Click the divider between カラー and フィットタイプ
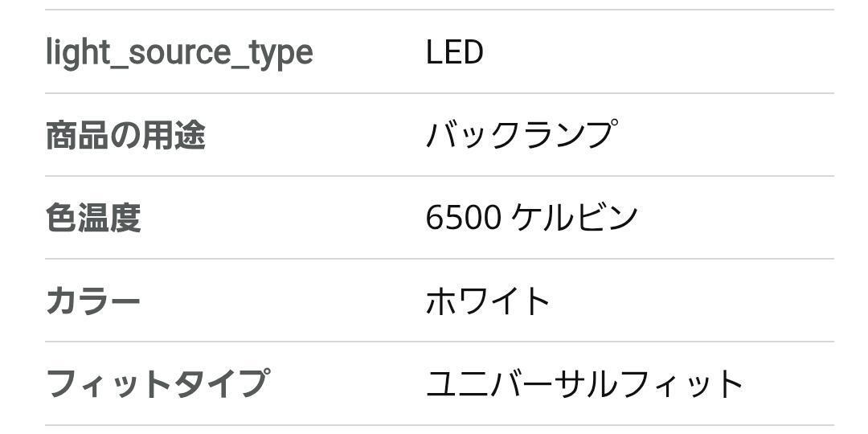The image size is (868, 434). click(x=439, y=342)
